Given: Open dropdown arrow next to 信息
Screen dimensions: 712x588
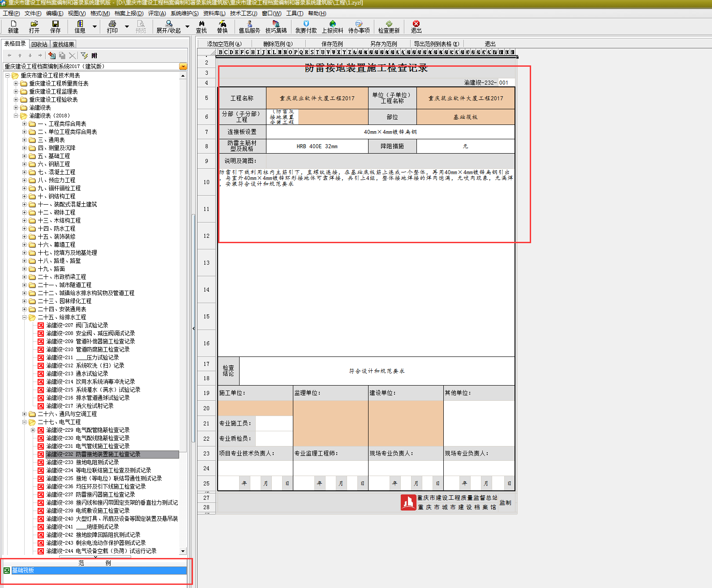Looking at the screenshot, I should [x=94, y=26].
